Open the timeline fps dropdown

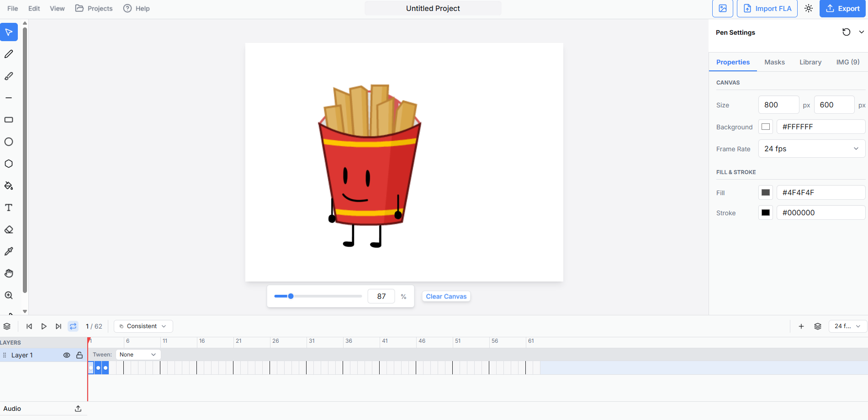click(x=847, y=326)
